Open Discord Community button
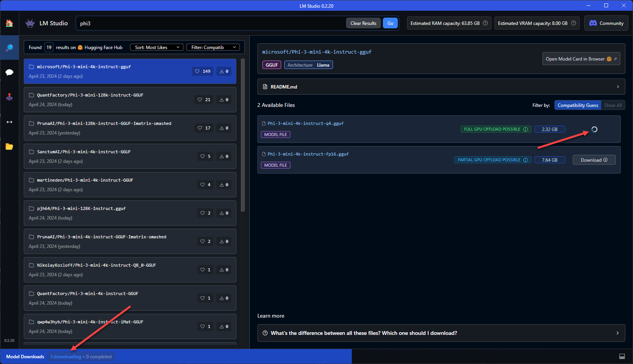The height and width of the screenshot is (364, 633). (606, 23)
